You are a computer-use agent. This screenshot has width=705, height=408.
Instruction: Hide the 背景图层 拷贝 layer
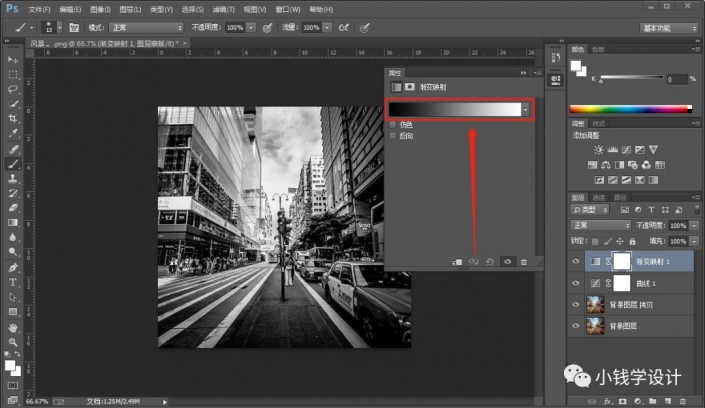click(x=576, y=305)
